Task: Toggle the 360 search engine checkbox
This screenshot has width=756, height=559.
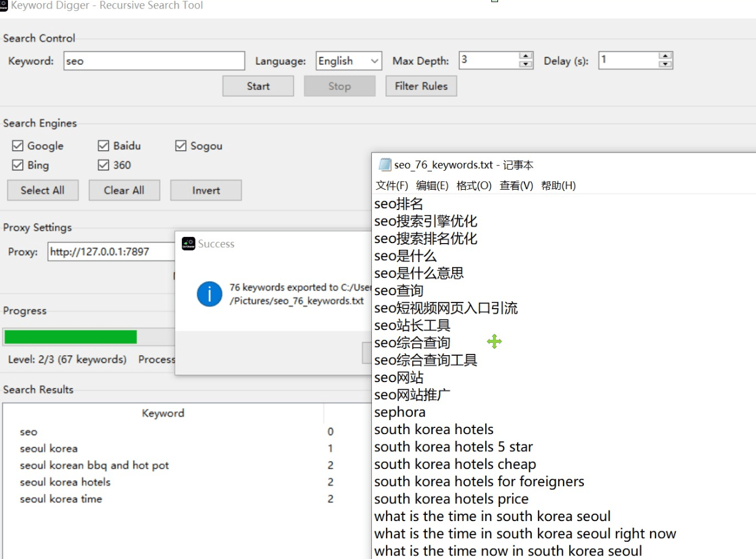Action: tap(104, 165)
